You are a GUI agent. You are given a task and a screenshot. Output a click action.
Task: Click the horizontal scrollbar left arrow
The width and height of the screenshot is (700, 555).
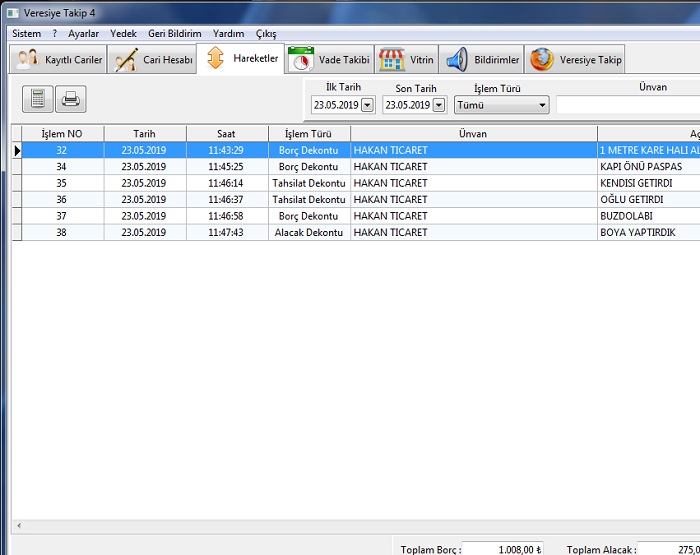[19, 526]
